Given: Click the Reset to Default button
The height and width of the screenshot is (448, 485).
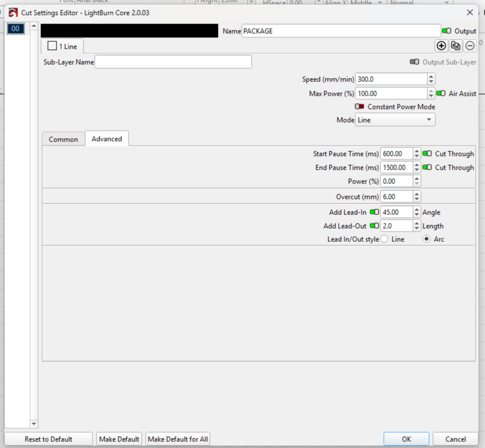Looking at the screenshot, I should [48, 439].
